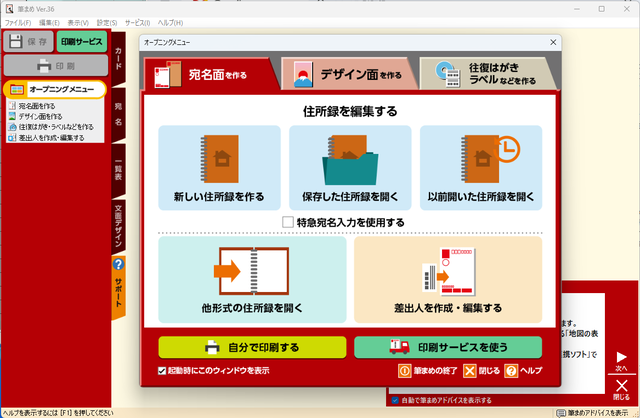Click 筆まめの終了 at dialog bottom
The image size is (640, 418).
click(428, 371)
